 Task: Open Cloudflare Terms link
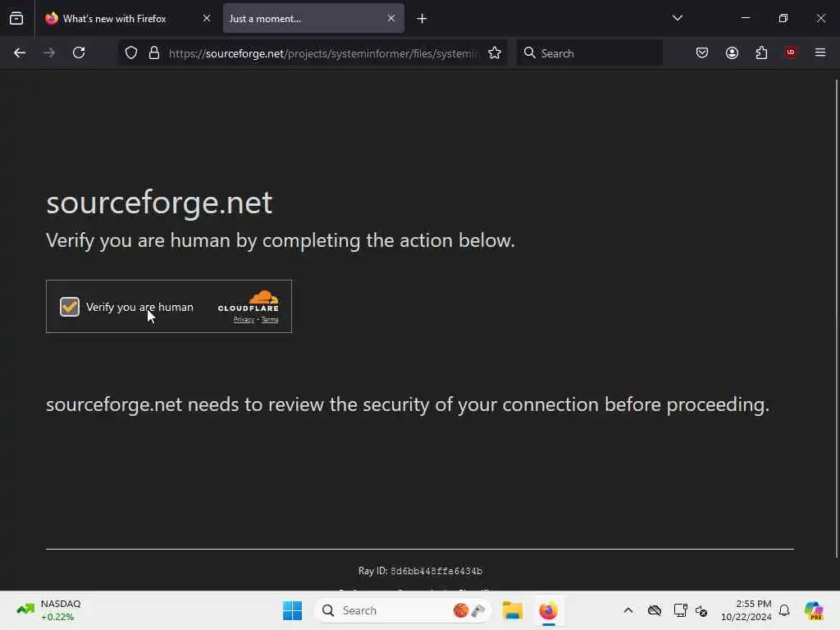coord(270,320)
